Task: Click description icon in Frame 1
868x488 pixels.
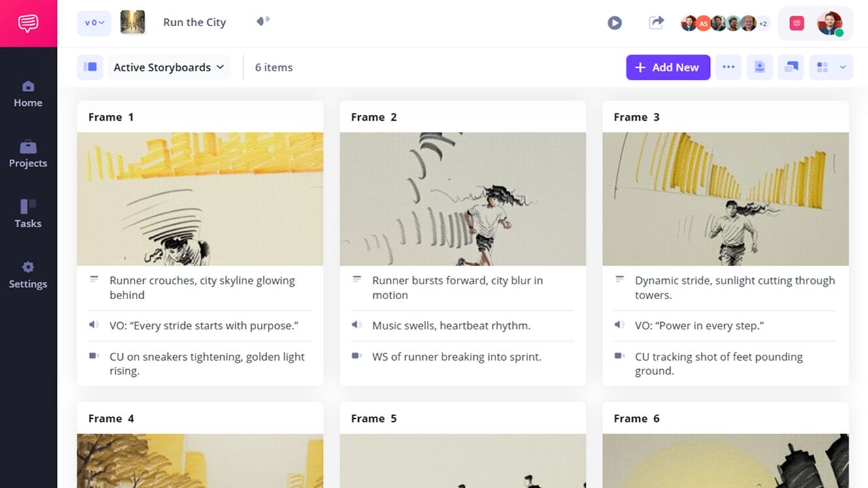Action: click(x=94, y=280)
